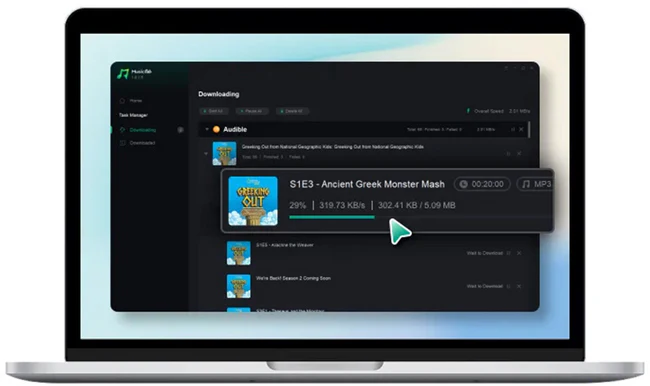The height and width of the screenshot is (386, 650).
Task: Click the Pause All button
Action: [x=252, y=111]
